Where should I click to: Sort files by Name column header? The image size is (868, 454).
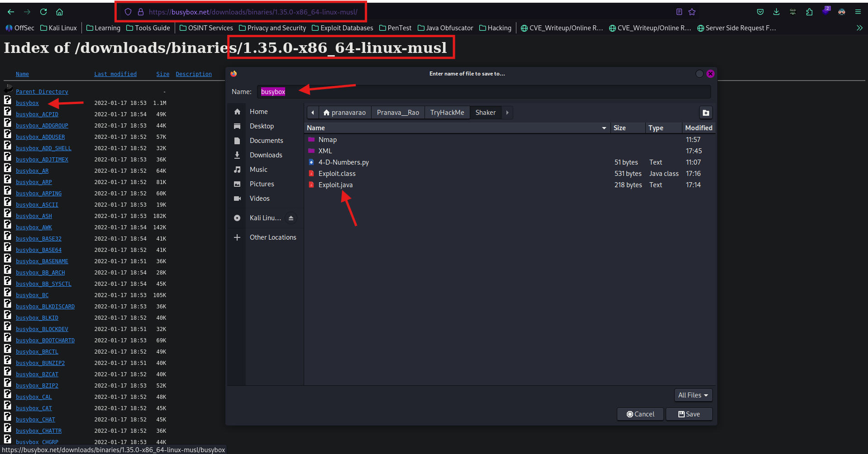coord(457,128)
